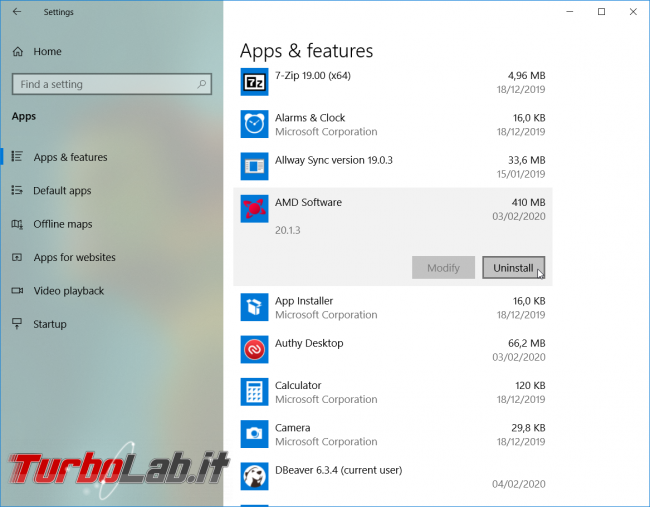650x507 pixels.
Task: Click the back arrow in Settings
Action: (17, 12)
